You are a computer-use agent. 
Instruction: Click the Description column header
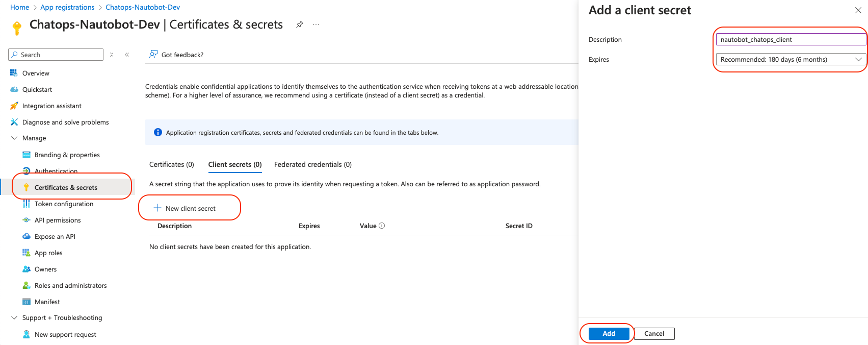click(x=174, y=226)
